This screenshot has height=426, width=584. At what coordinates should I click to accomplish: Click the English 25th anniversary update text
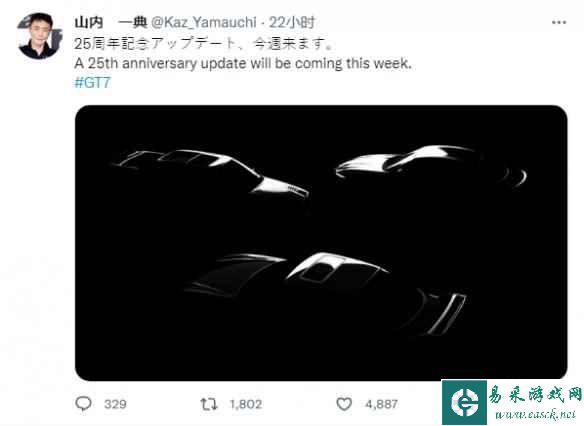click(x=243, y=63)
